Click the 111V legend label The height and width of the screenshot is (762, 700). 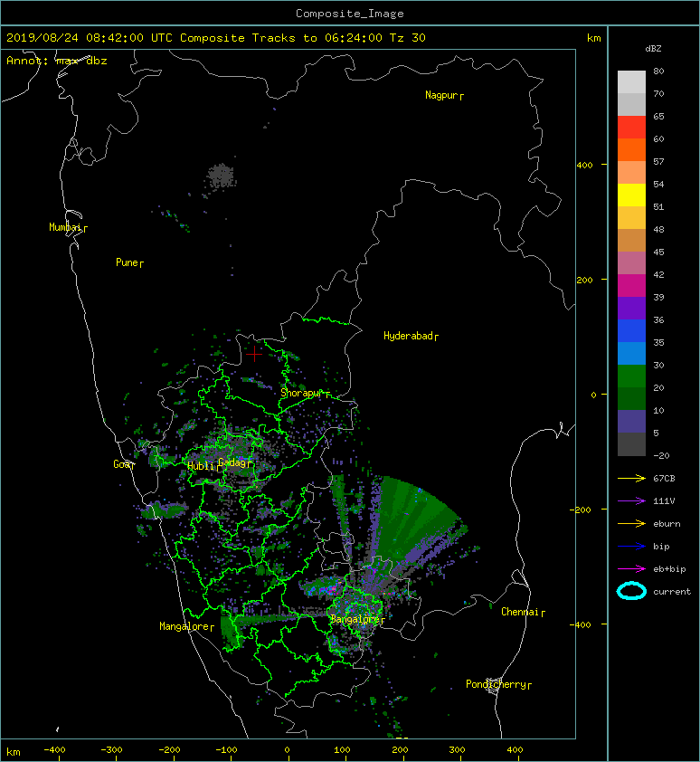click(x=664, y=501)
